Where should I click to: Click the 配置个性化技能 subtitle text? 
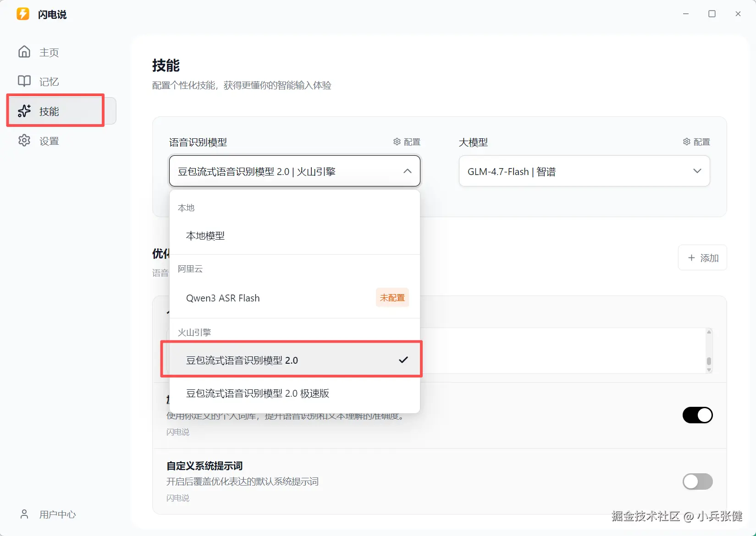point(242,85)
